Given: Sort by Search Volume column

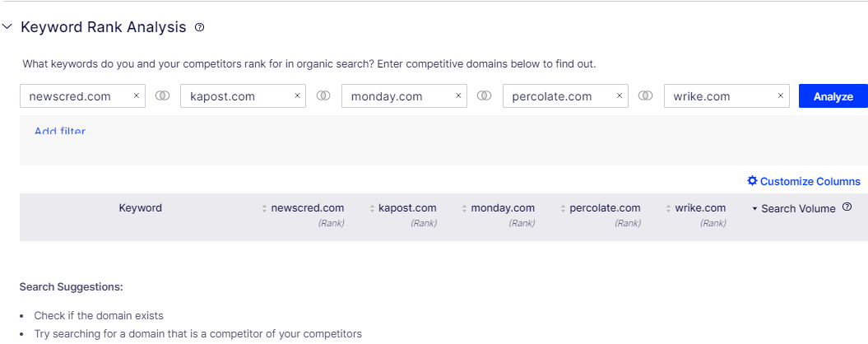Looking at the screenshot, I should (x=794, y=209).
